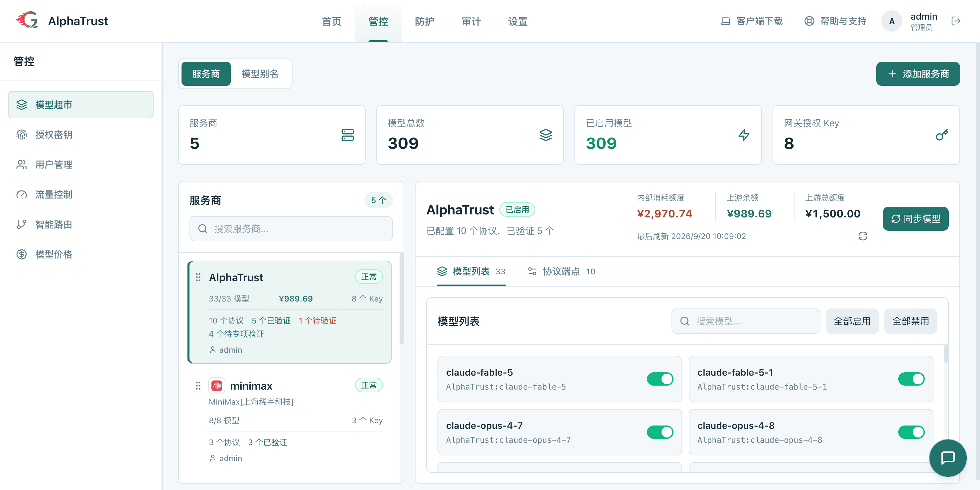The width and height of the screenshot is (980, 490).
Task: Click the provider list scrollbar
Action: click(x=401, y=298)
